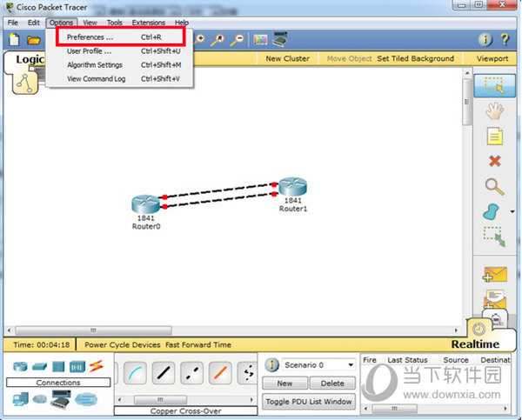Select the Multiuser Connection cloud icon
Viewport: 522px width, 420px height.
pos(86,399)
